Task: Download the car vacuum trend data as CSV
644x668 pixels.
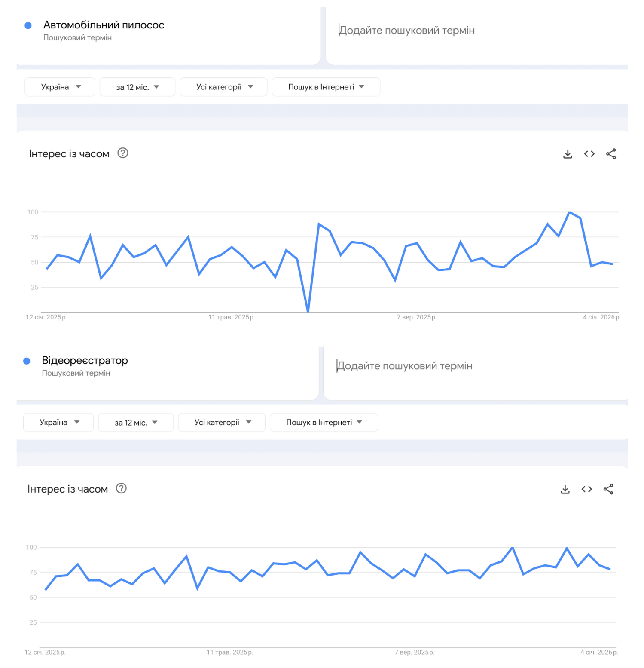Action: pyautogui.click(x=567, y=153)
